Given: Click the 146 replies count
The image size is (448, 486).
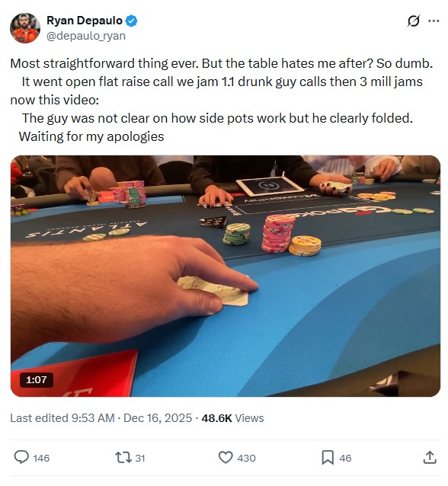Looking at the screenshot, I should point(41,458).
